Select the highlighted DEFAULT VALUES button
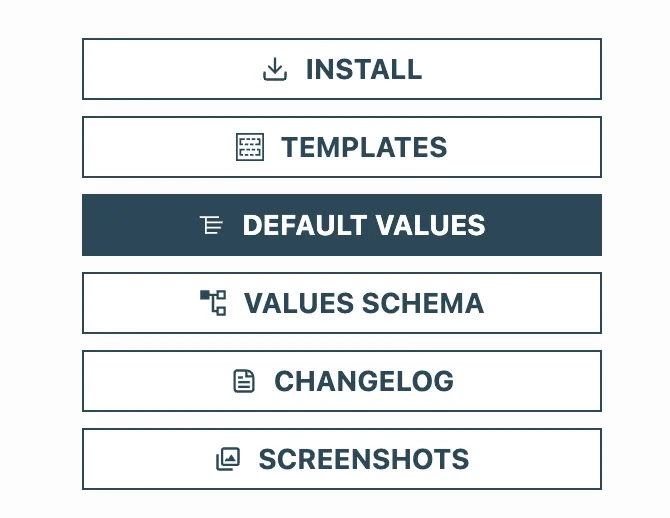The image size is (670, 518). (342, 225)
